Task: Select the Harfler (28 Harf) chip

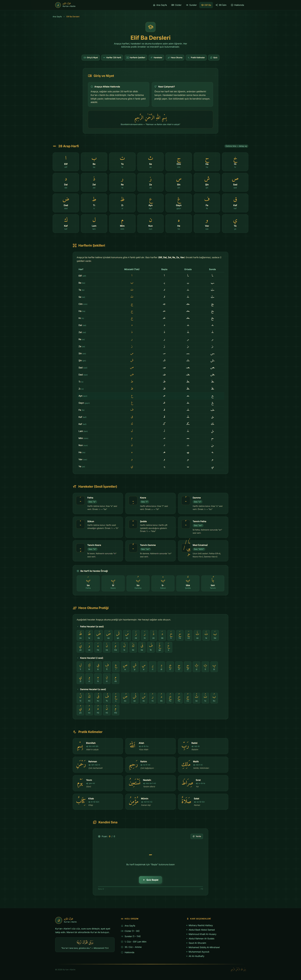Action: click(112, 57)
